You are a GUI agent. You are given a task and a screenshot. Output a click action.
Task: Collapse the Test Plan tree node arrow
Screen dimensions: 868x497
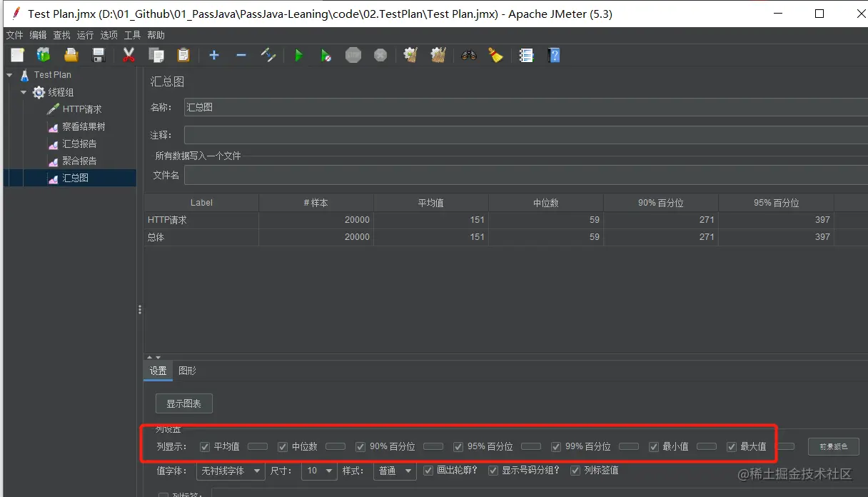[x=10, y=74]
